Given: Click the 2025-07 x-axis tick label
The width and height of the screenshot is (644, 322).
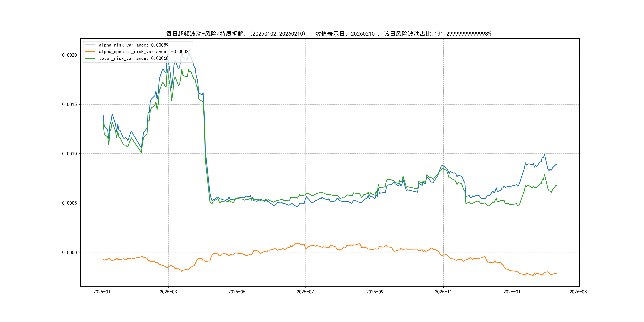Looking at the screenshot, I should click(x=305, y=292).
